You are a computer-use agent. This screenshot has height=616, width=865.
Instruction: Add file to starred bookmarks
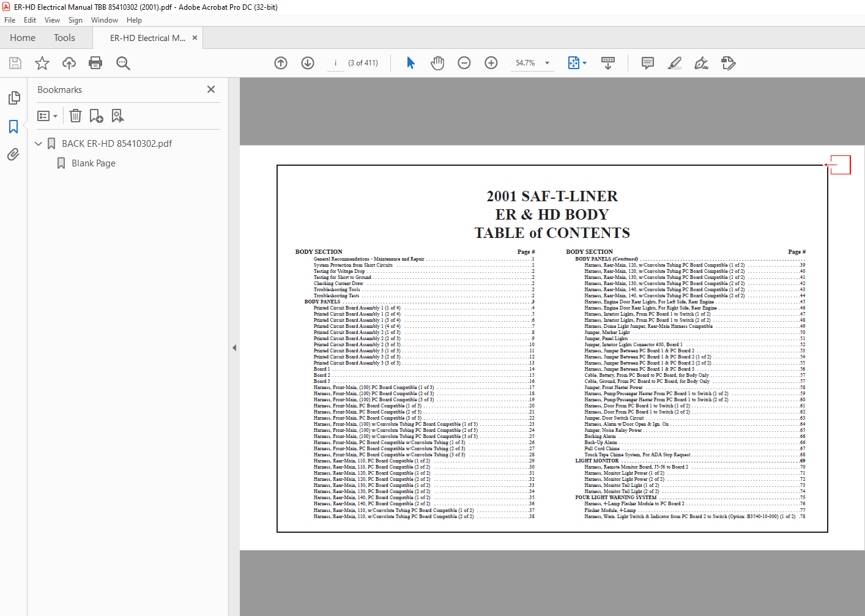click(42, 63)
